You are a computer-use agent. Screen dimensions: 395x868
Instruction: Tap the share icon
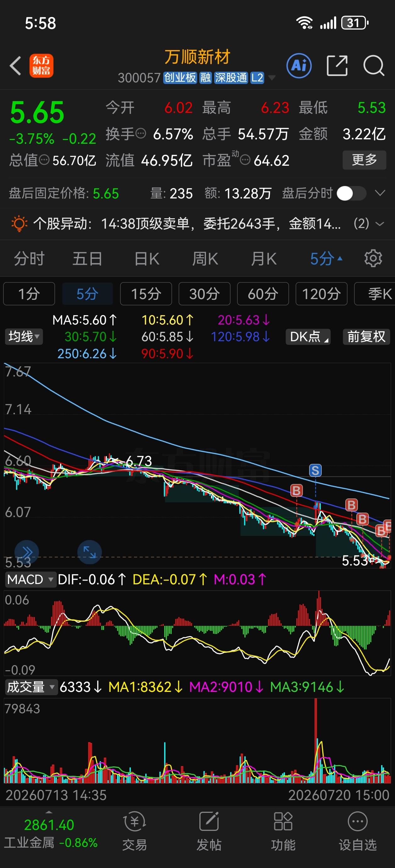pos(337,65)
